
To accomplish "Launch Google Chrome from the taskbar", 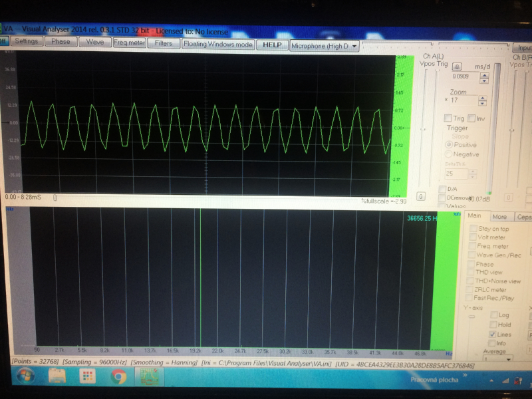I will pos(118,376).
